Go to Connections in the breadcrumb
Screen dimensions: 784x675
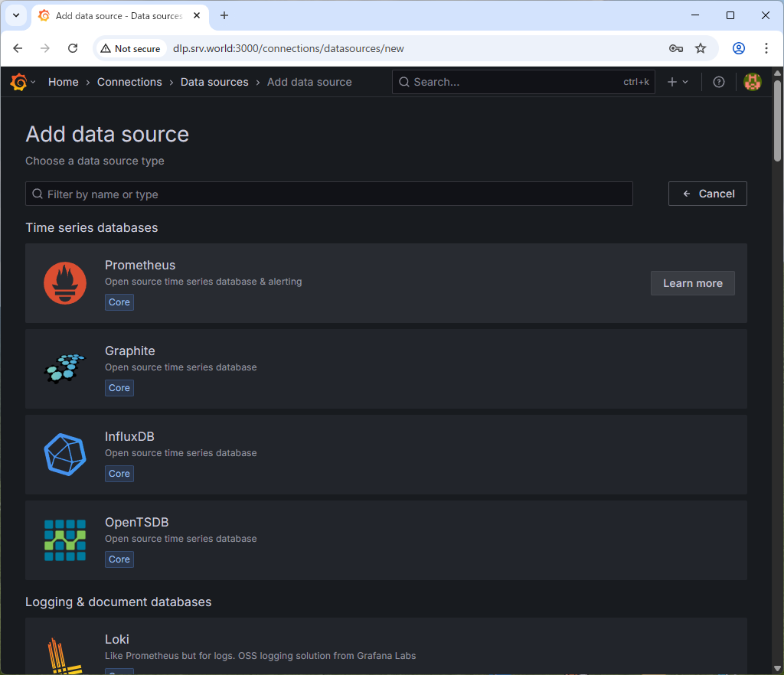pos(129,82)
